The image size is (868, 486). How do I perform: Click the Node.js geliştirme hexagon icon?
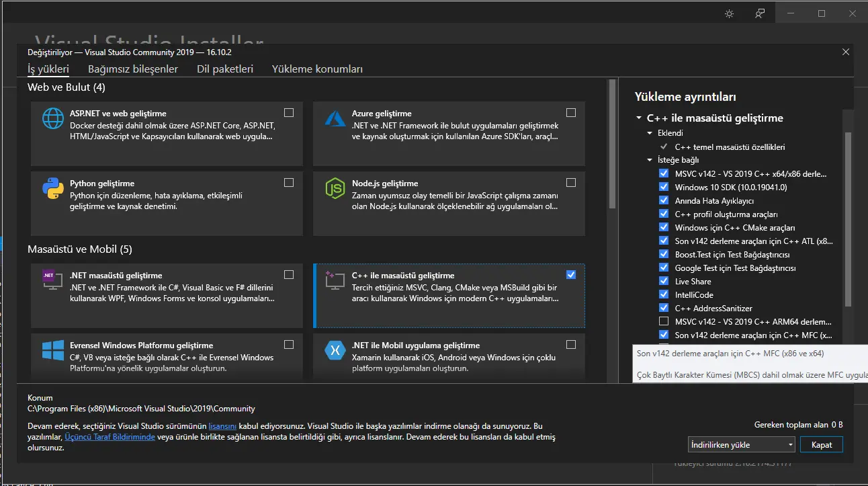335,189
